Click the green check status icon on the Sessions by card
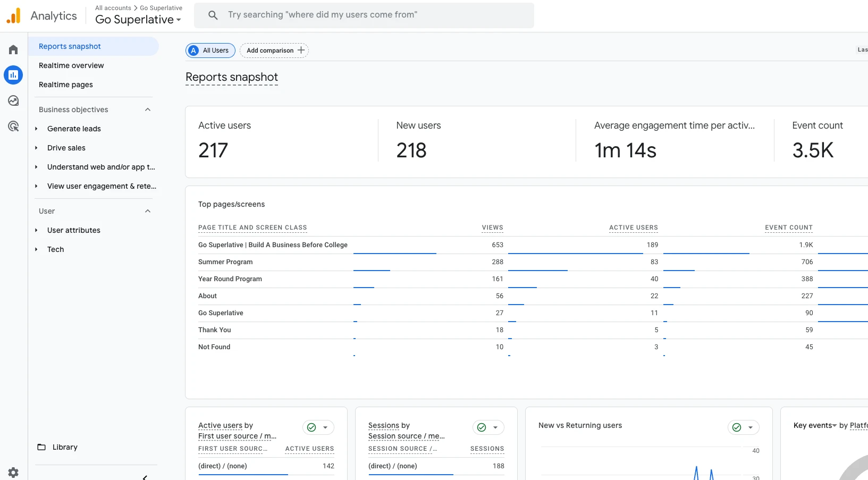Screen dimensions: 868x480 click(x=482, y=427)
